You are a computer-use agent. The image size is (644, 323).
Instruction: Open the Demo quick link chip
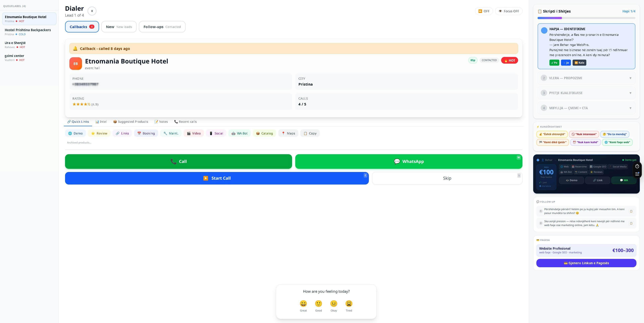(x=75, y=133)
